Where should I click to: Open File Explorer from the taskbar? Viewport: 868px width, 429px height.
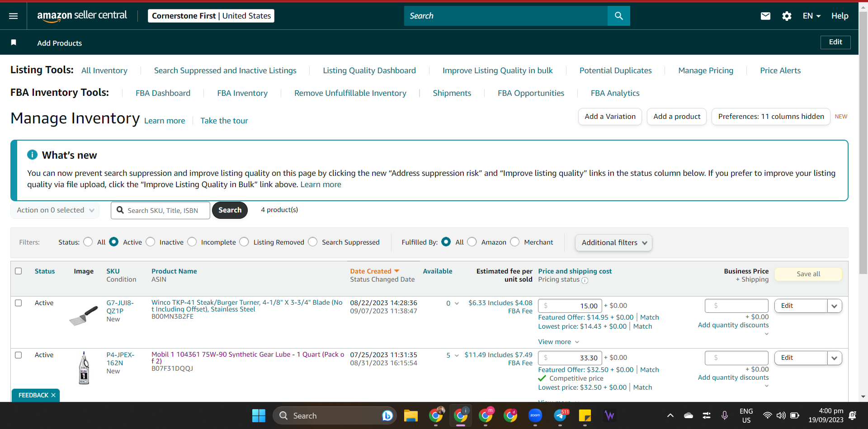[x=410, y=415]
